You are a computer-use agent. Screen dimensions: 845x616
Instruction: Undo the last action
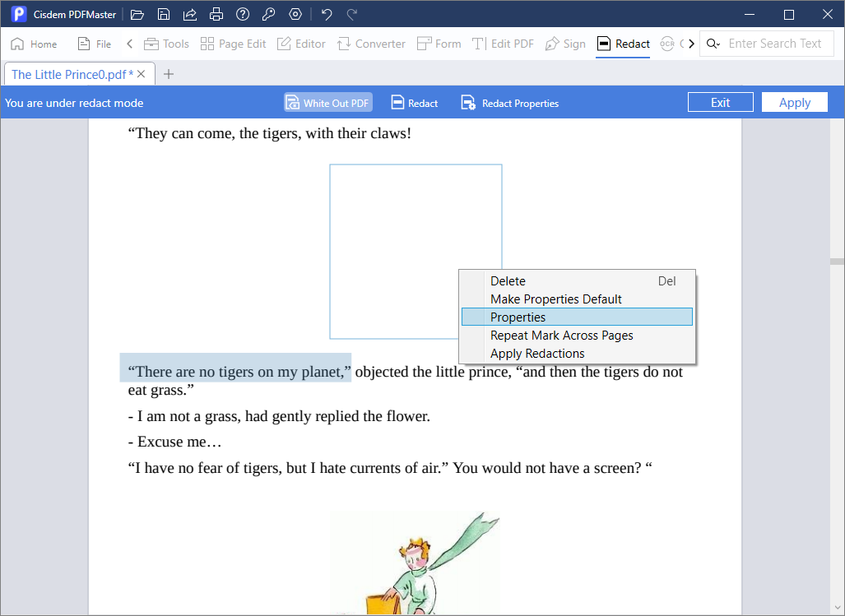coord(327,15)
